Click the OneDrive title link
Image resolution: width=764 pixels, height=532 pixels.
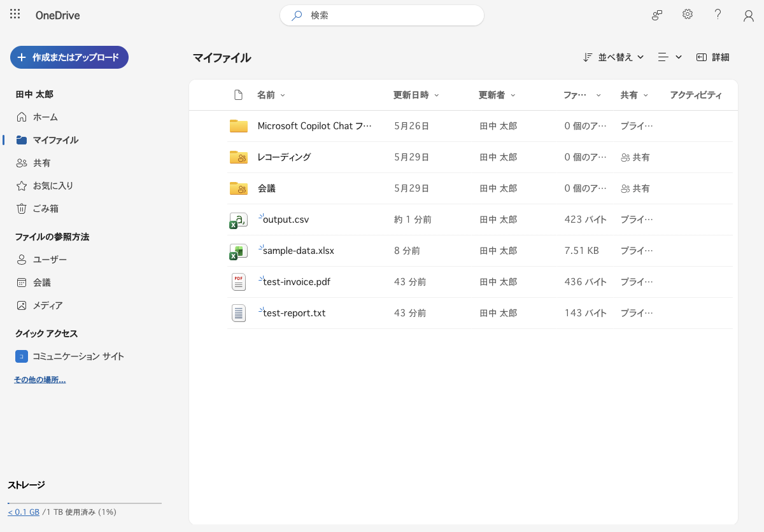58,15
